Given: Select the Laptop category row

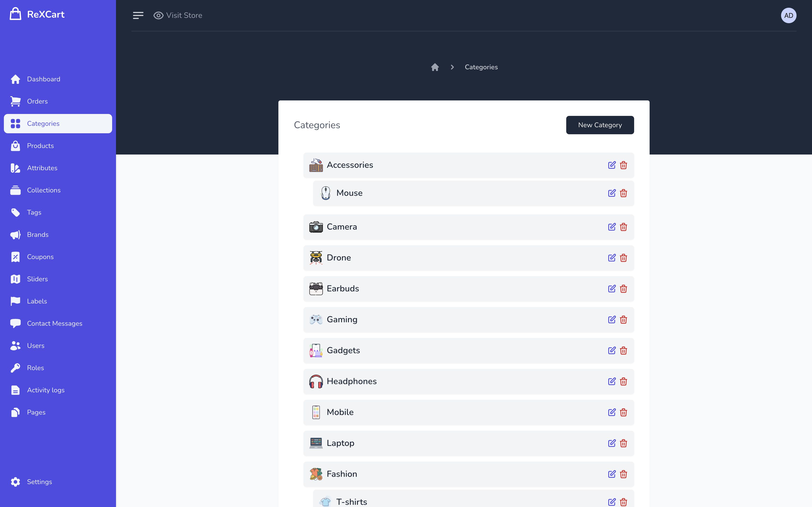Looking at the screenshot, I should 436,443.
